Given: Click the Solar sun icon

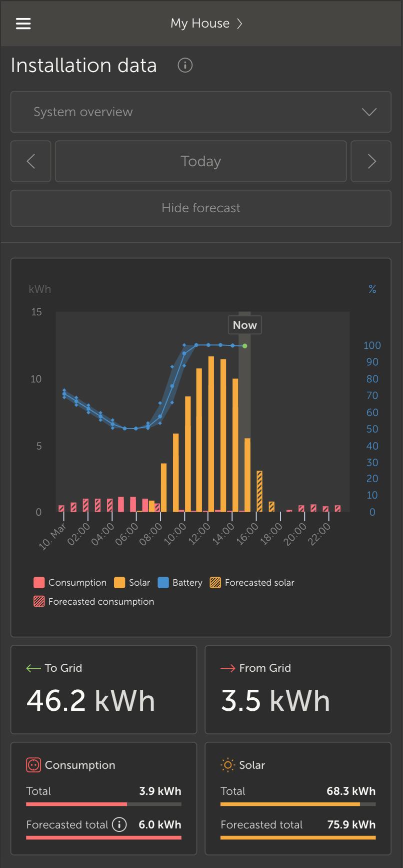Looking at the screenshot, I should [227, 765].
